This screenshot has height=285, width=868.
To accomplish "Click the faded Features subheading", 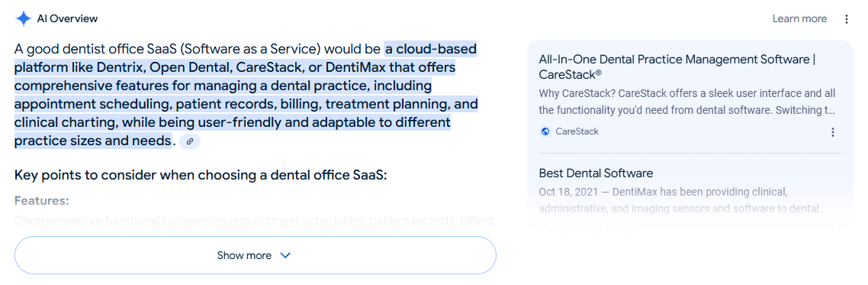I will (x=41, y=201).
